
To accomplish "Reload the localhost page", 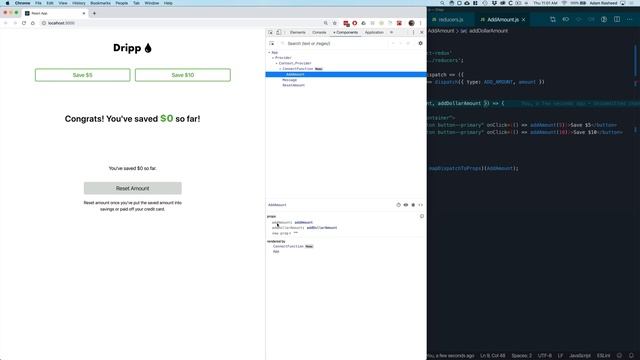I will pyautogui.click(x=24, y=23).
